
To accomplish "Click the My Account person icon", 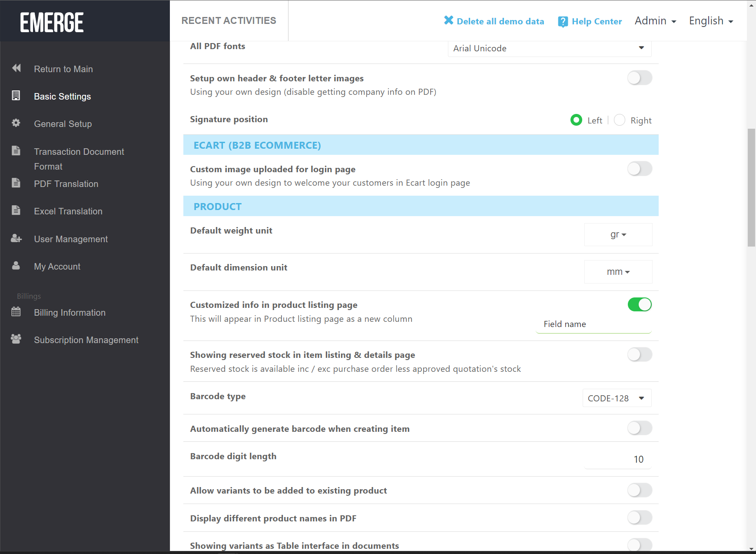I will tap(16, 266).
